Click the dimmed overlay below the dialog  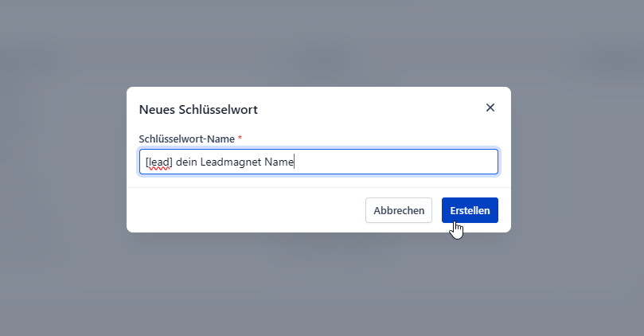pyautogui.click(x=318, y=283)
